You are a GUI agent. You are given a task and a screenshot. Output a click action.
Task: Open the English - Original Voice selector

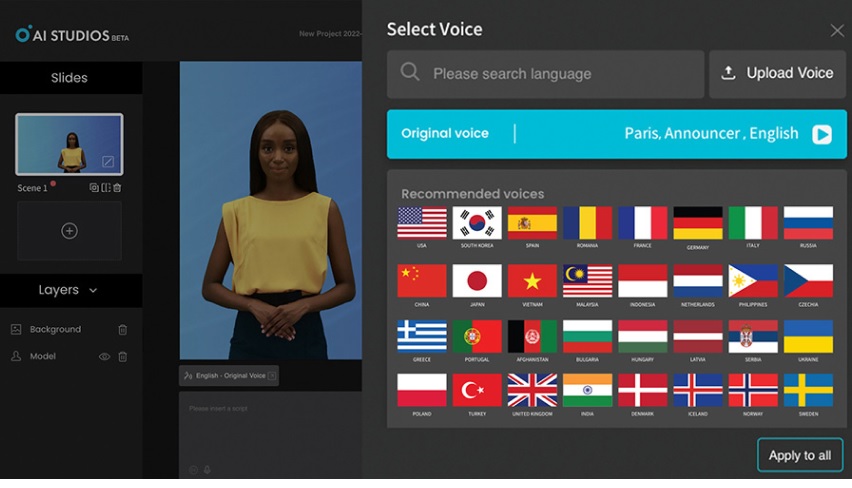229,376
